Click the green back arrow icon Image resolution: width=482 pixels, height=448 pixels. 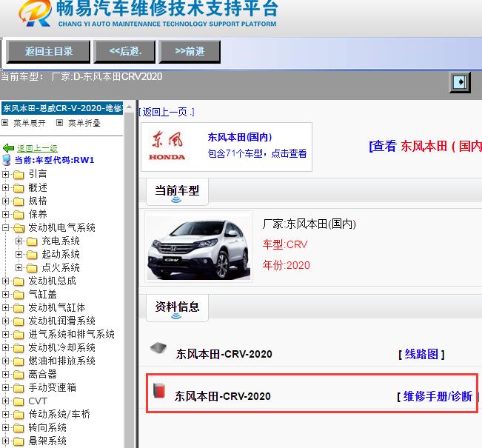point(8,148)
